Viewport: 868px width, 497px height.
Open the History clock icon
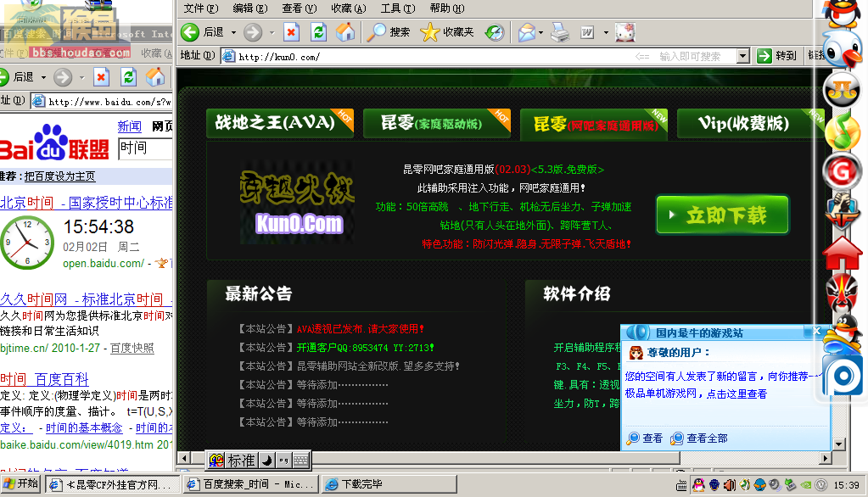495,33
